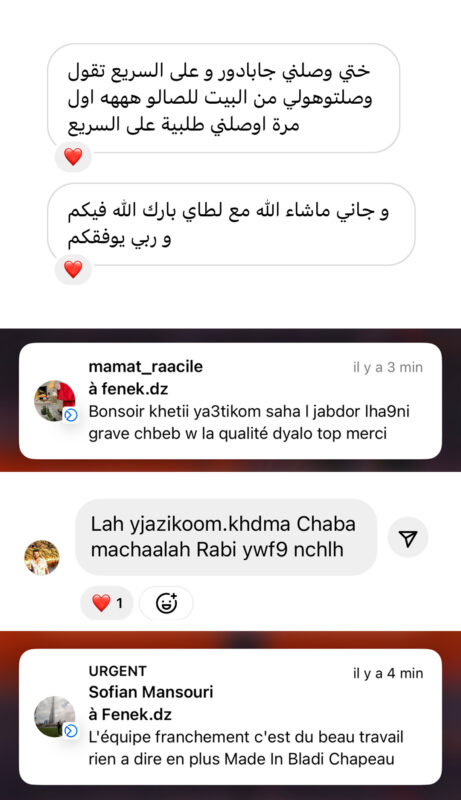Open the add emoji reaction icon
Image resolution: width=461 pixels, height=800 pixels.
166,603
